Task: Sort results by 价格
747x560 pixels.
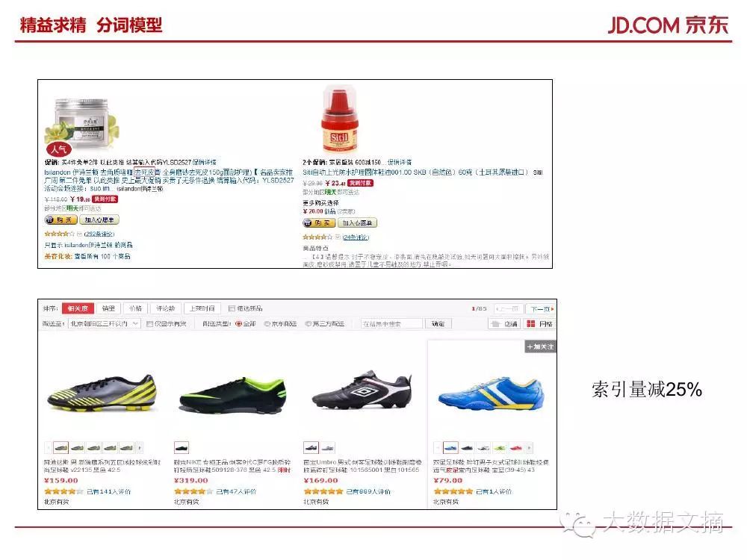Action: tap(136, 308)
